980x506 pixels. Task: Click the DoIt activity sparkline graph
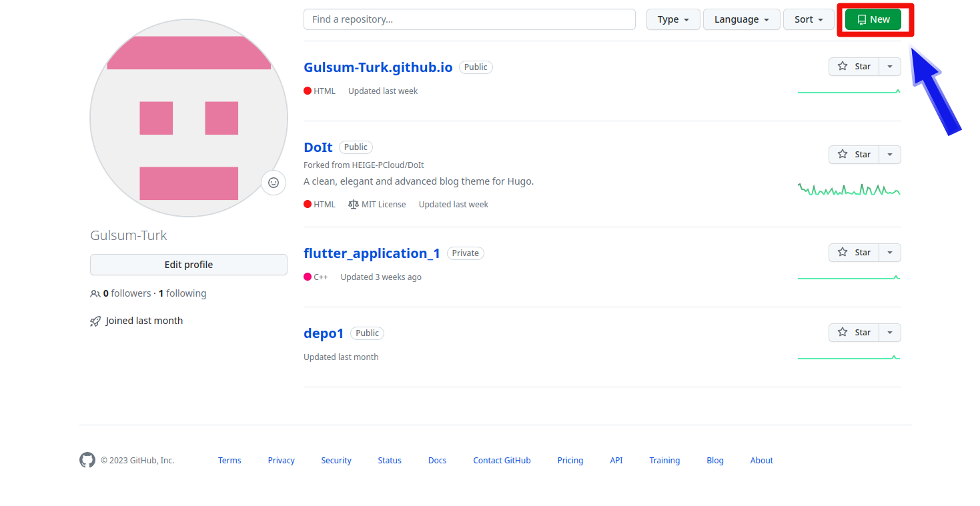point(849,189)
